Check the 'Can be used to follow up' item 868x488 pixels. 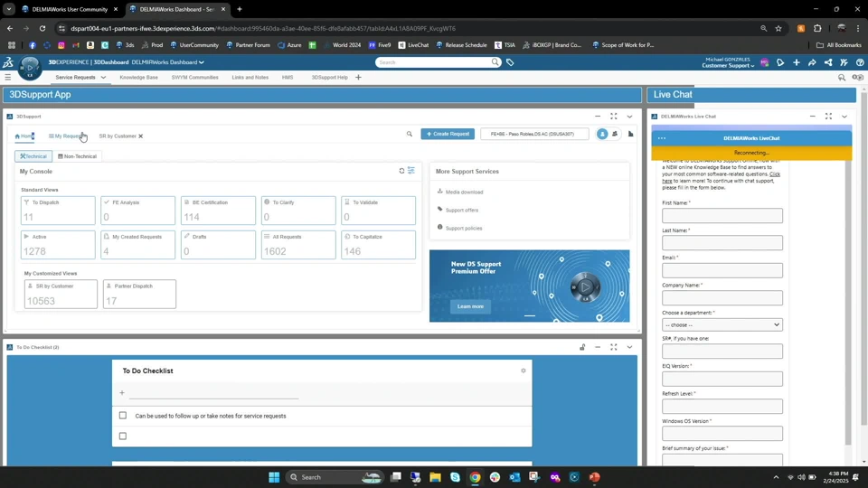(x=123, y=416)
